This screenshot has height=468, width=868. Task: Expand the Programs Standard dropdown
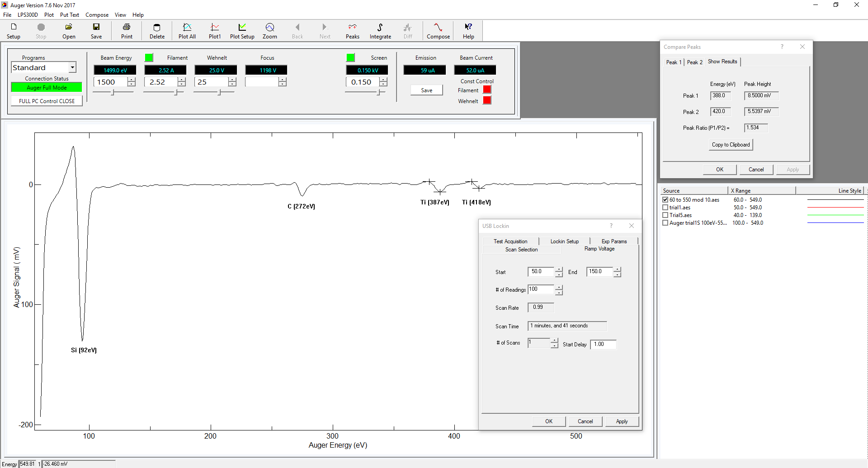[72, 67]
